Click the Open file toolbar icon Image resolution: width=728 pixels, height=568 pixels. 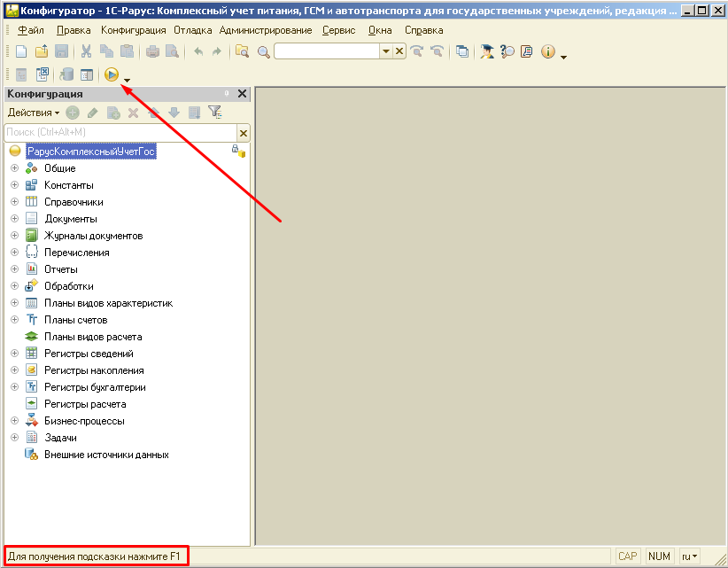42,51
